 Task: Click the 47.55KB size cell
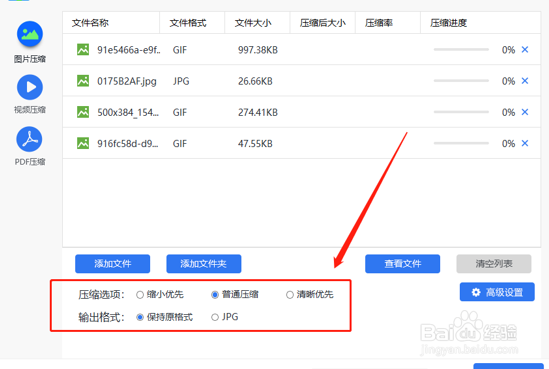(x=255, y=144)
